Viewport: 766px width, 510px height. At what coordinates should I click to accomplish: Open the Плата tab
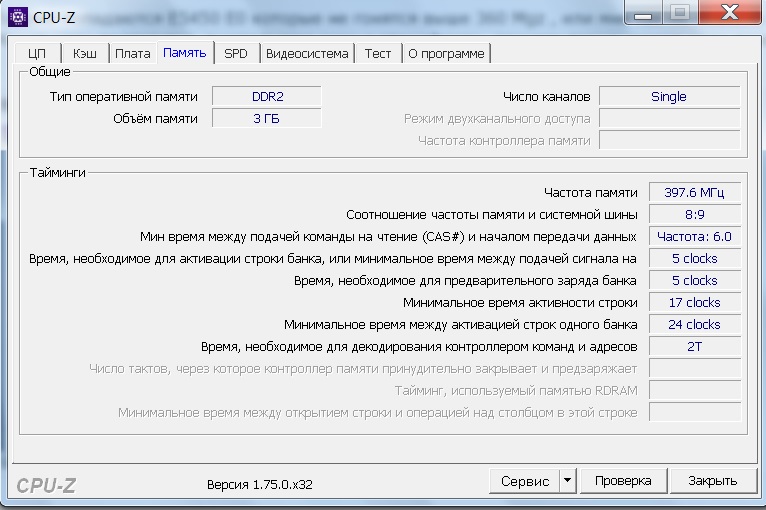[132, 53]
